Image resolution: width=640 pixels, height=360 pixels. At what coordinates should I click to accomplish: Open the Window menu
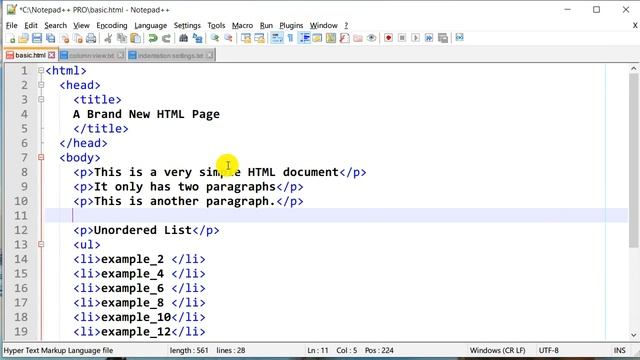323,25
